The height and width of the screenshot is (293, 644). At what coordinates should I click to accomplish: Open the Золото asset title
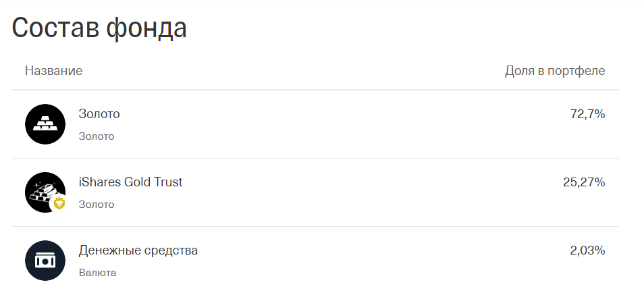99,114
